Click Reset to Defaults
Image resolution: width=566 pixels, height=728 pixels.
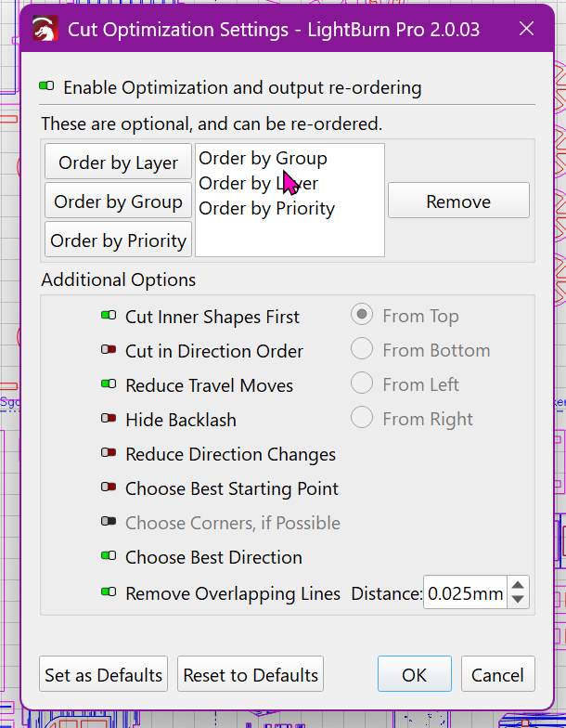pyautogui.click(x=251, y=675)
